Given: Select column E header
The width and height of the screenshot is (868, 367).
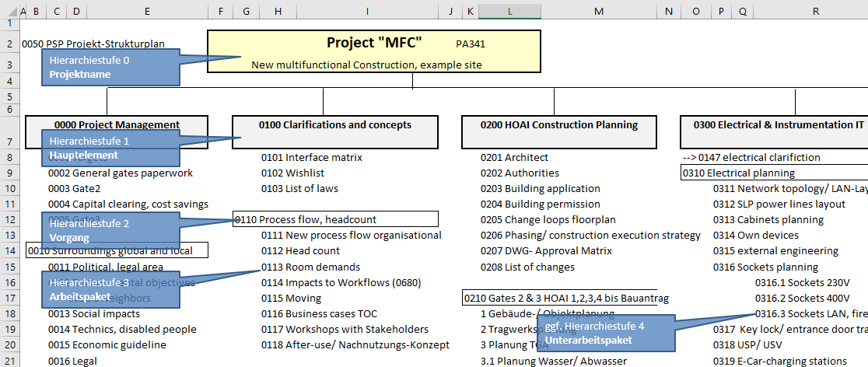Looking at the screenshot, I should tap(147, 11).
